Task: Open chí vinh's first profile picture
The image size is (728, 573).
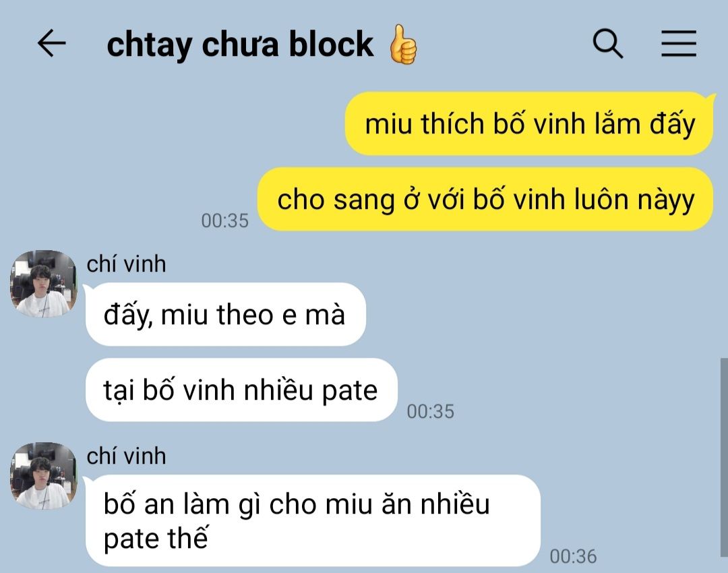Action: (44, 284)
